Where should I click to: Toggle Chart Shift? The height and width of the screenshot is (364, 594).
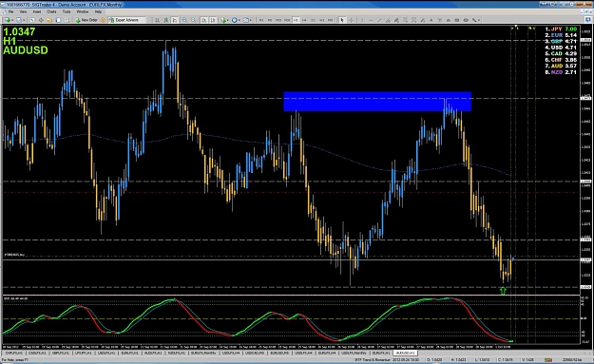[213, 20]
